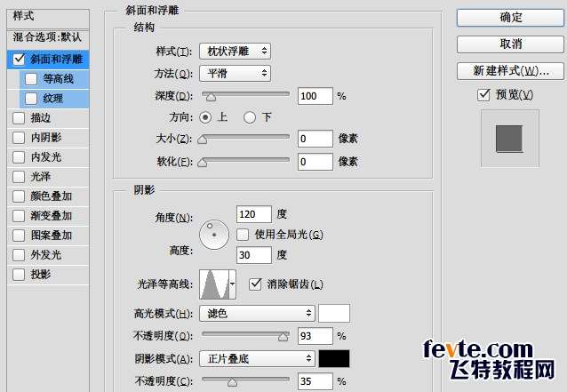This screenshot has height=392, width=567.
Task: Check the 渐变叠加 style checkbox
Action: tap(19, 215)
